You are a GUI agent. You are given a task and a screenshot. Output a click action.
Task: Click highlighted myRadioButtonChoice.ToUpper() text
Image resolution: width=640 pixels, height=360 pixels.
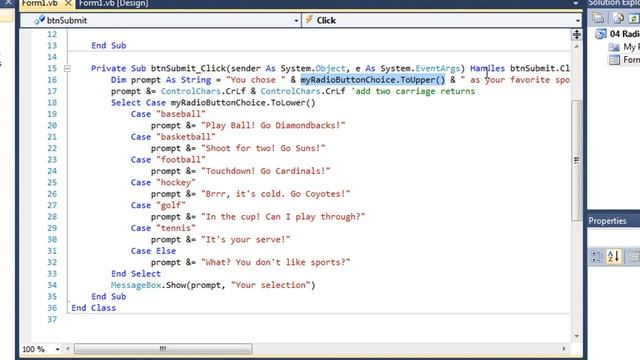coord(373,80)
